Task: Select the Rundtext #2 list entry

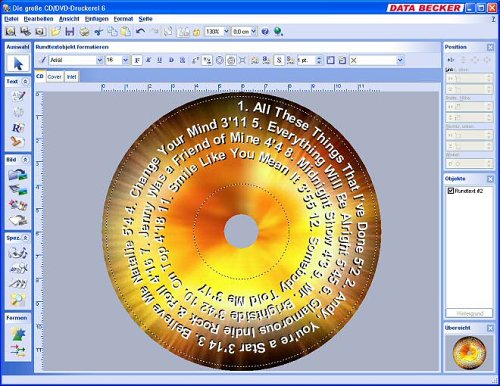Action: (469, 191)
